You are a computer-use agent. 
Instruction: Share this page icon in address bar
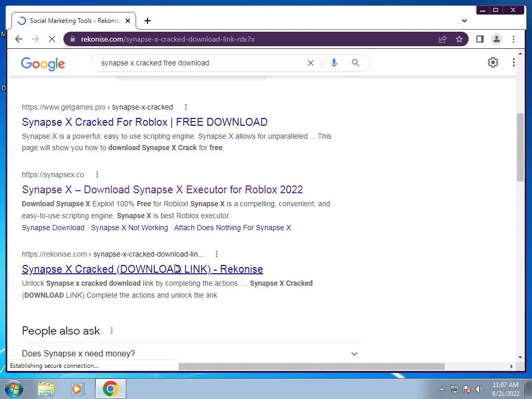(443, 39)
